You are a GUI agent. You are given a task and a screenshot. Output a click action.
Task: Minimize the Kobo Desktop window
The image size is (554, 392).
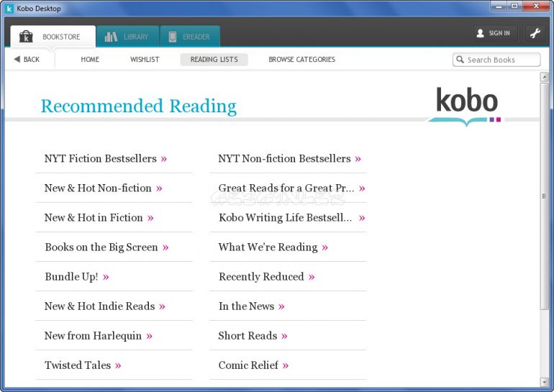point(499,6)
